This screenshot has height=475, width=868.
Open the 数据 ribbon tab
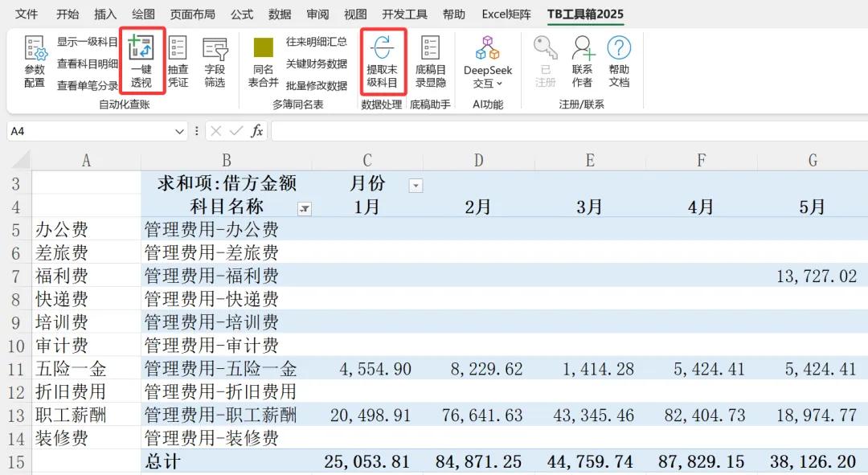click(x=280, y=14)
